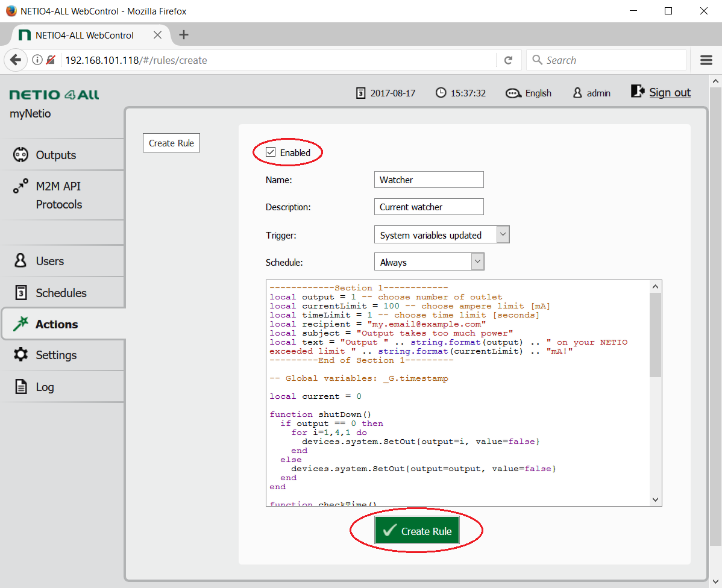The height and width of the screenshot is (588, 722).
Task: Open M2M API Protocols page
Action: pyautogui.click(x=58, y=195)
